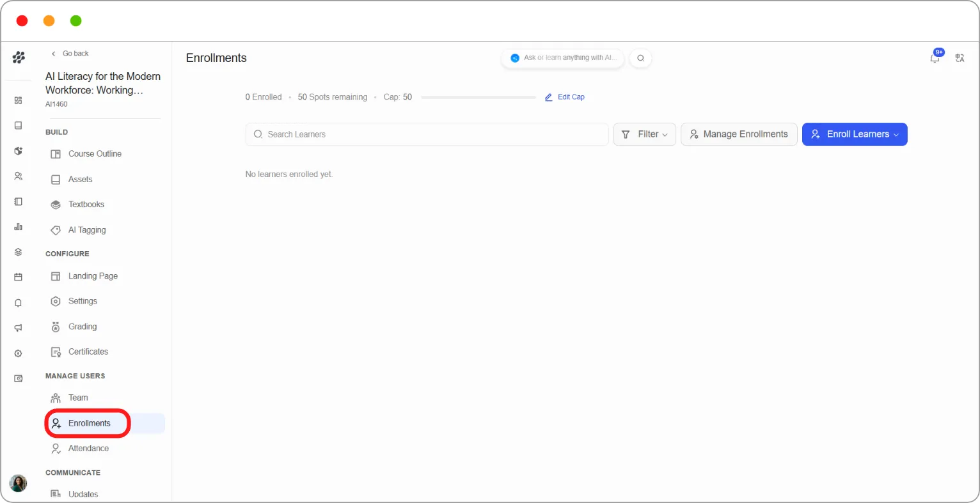
Task: Open the users icon in the left rail
Action: click(18, 176)
